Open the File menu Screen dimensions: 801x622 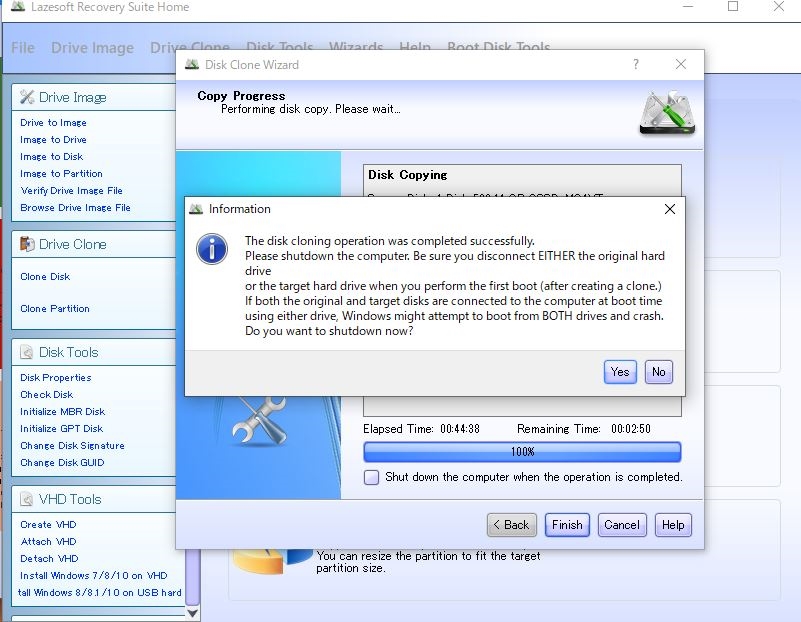[23, 48]
